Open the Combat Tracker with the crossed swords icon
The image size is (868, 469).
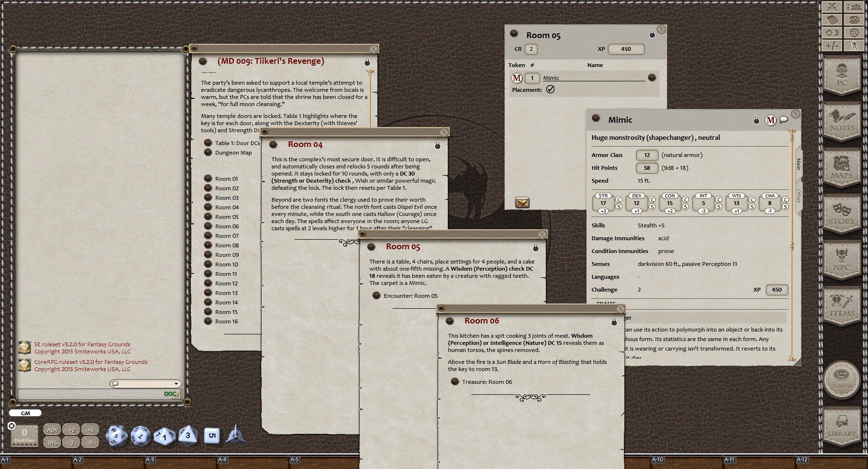click(832, 7)
